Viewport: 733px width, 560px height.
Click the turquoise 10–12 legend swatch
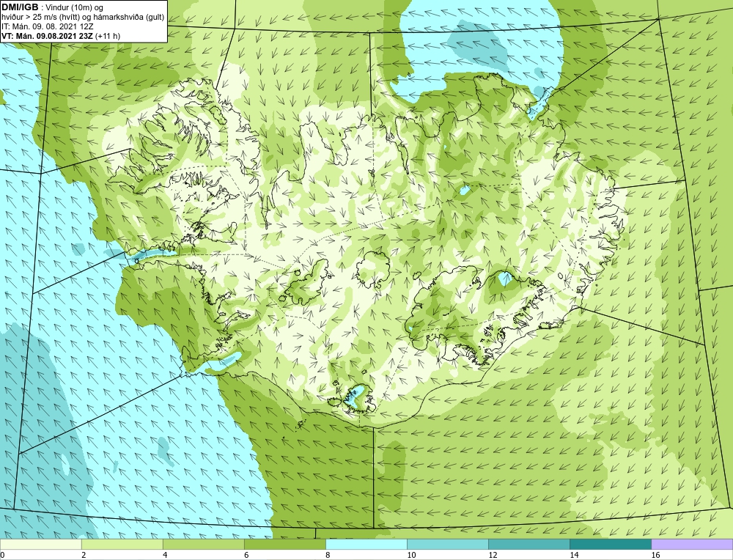[447, 545]
